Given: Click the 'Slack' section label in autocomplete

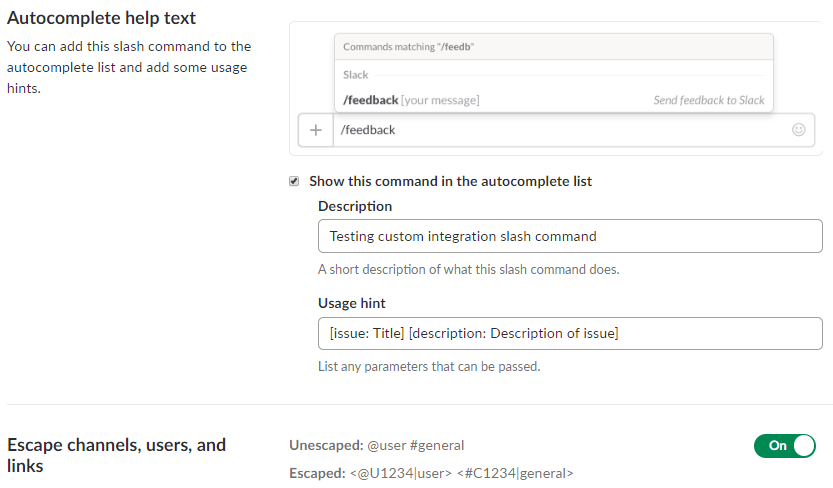Looking at the screenshot, I should 355,75.
